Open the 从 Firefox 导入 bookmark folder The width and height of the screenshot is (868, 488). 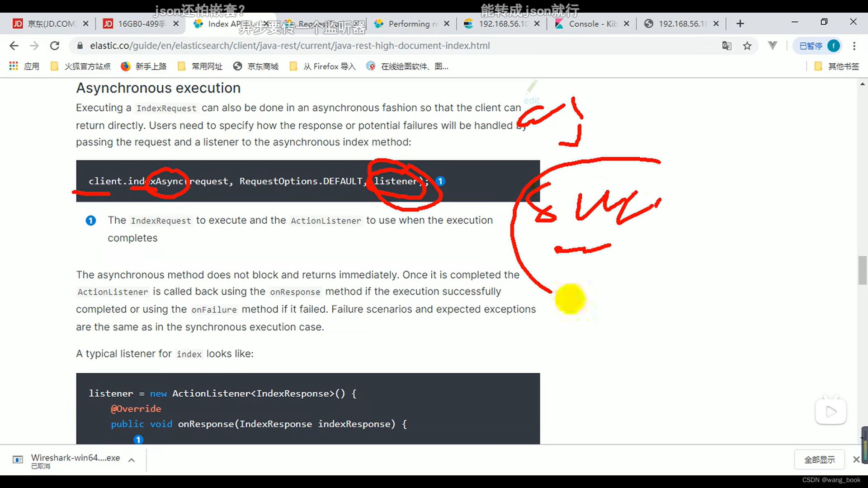pyautogui.click(x=322, y=66)
